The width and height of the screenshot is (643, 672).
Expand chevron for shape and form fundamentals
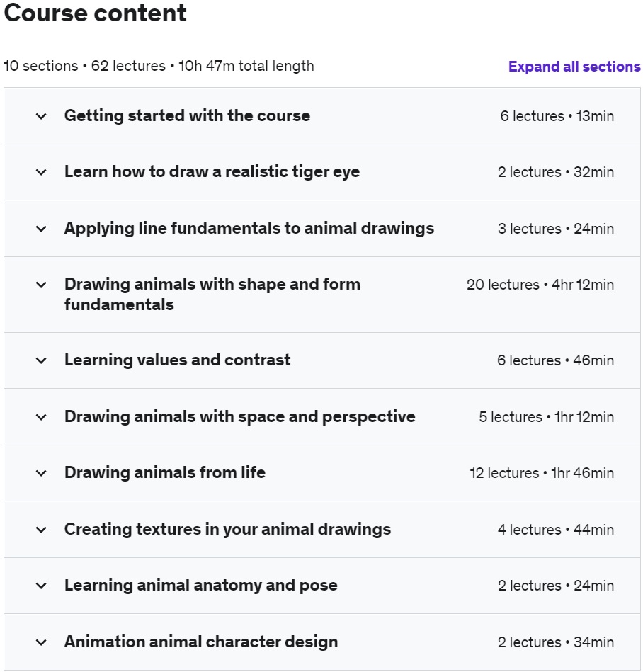(x=41, y=285)
